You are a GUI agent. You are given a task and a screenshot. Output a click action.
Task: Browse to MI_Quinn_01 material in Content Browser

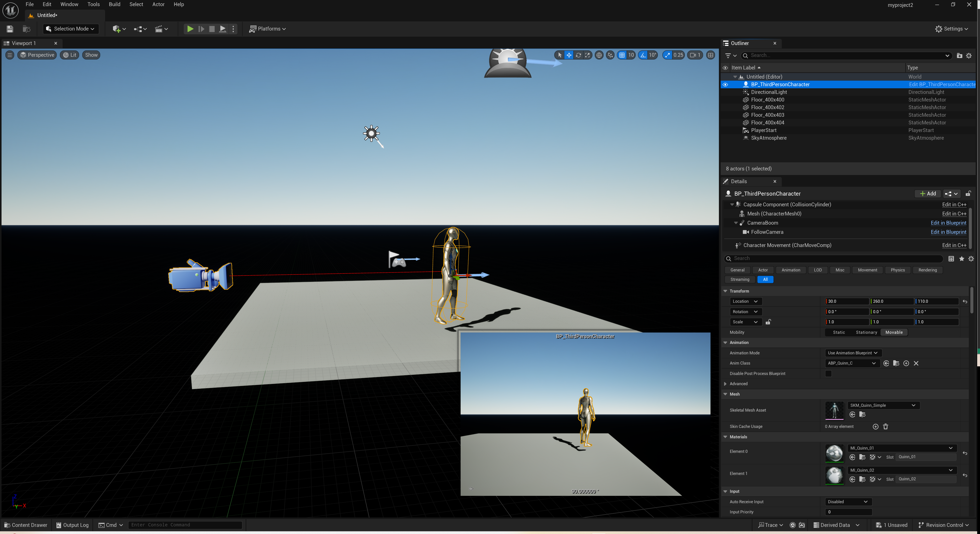[862, 457]
